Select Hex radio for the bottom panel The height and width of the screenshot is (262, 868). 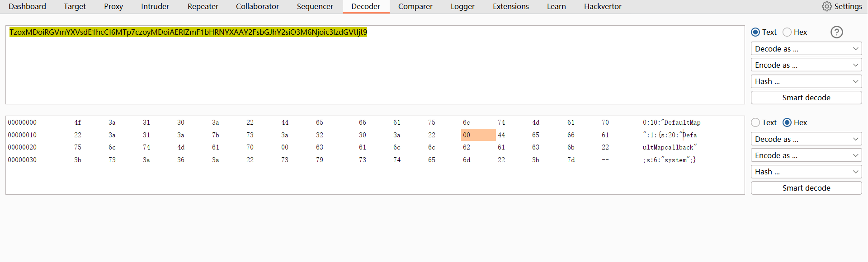[787, 122]
